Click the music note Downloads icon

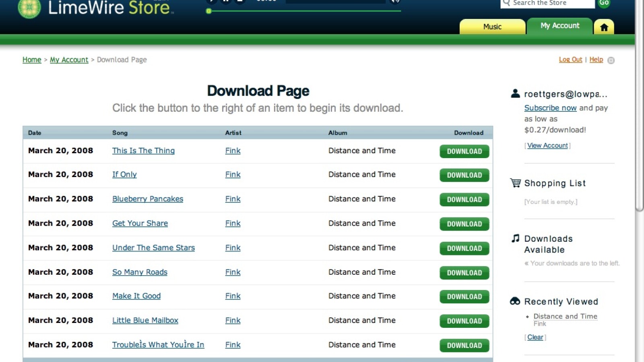[x=515, y=239]
